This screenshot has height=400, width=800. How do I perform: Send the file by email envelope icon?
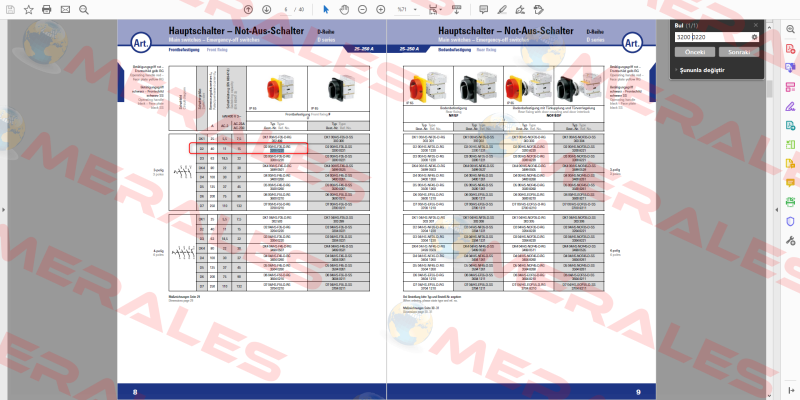coord(65,9)
